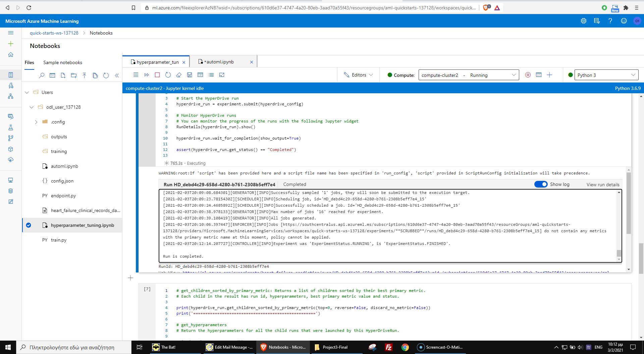Open the Python 3 kernel dropdown
Image resolution: width=644 pixels, height=354 pixels.
pos(606,75)
